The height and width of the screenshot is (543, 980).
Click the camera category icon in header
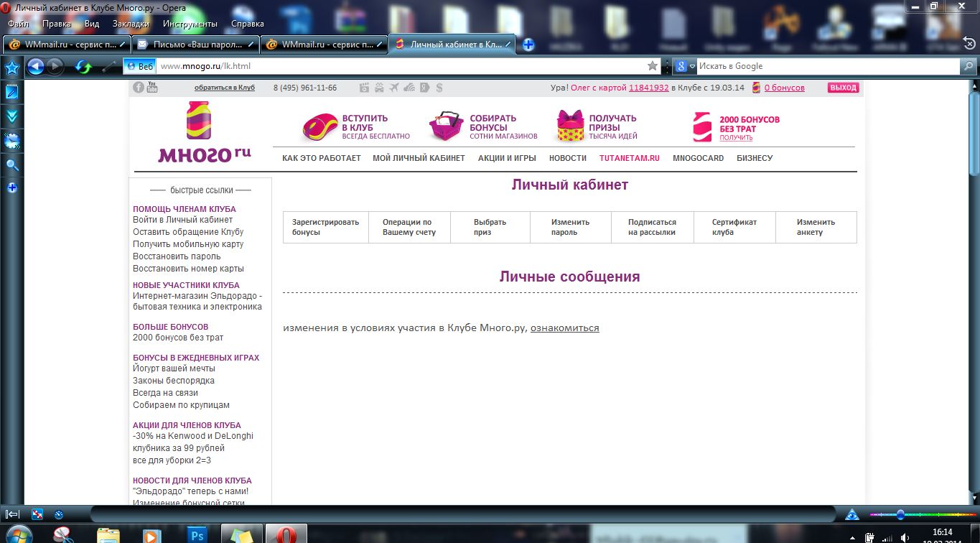[364, 88]
